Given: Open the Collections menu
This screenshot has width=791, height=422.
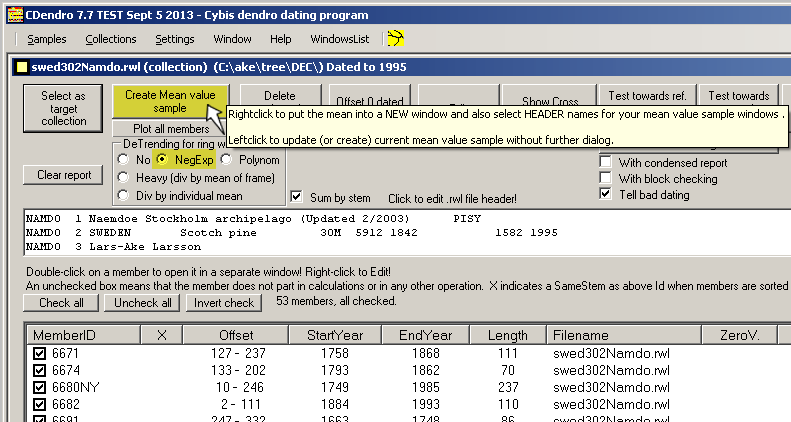Looking at the screenshot, I should point(110,39).
